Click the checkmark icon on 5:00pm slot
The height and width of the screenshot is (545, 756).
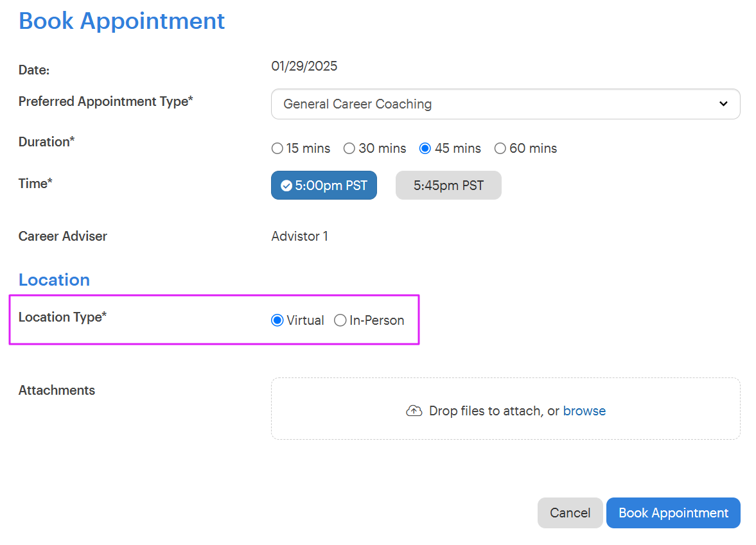286,186
